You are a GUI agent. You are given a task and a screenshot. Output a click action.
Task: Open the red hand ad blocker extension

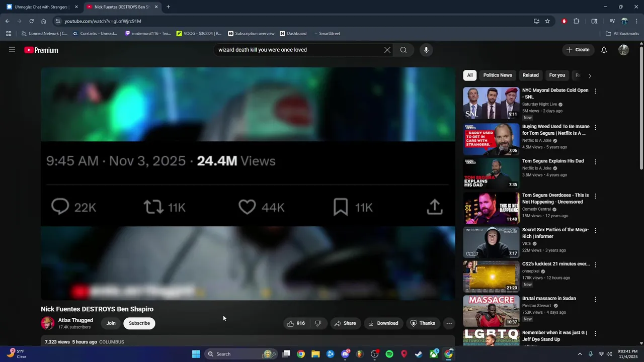[564, 21]
